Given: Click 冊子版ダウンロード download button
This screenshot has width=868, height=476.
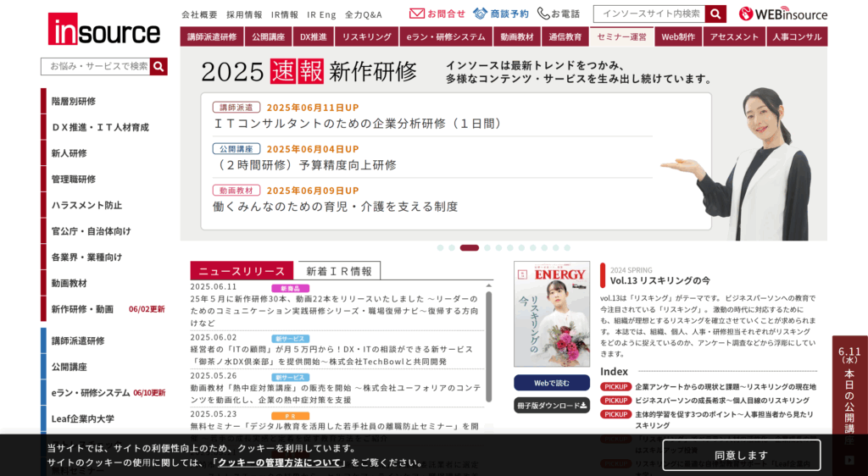Looking at the screenshot, I should [x=551, y=405].
